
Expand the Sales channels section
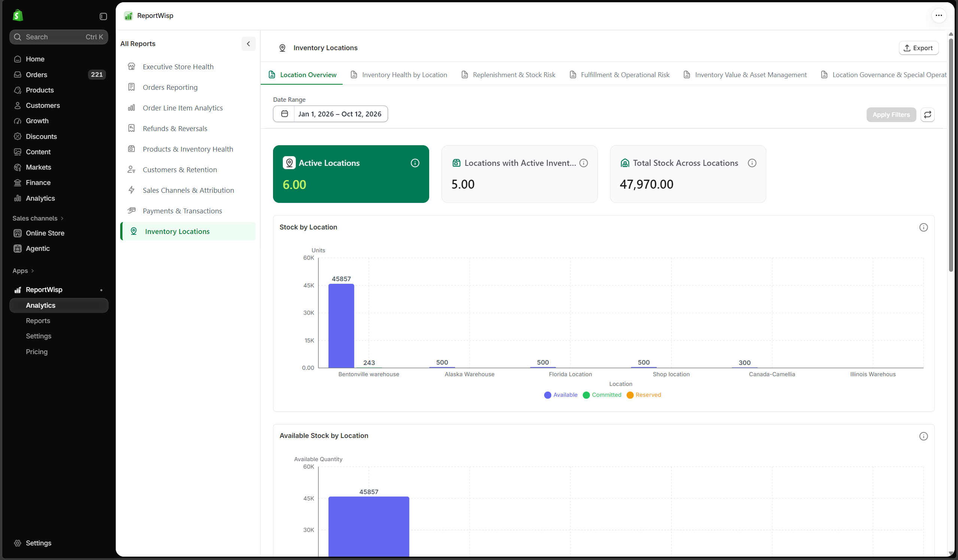point(38,218)
